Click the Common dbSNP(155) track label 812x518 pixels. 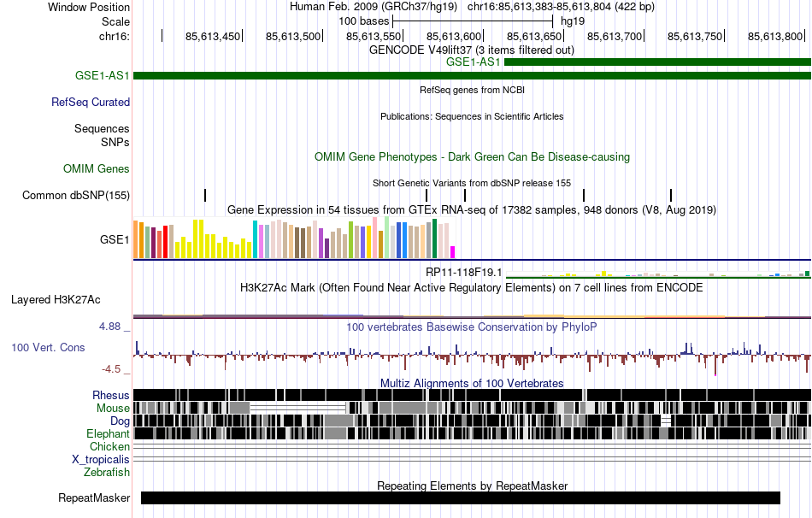click(76, 195)
